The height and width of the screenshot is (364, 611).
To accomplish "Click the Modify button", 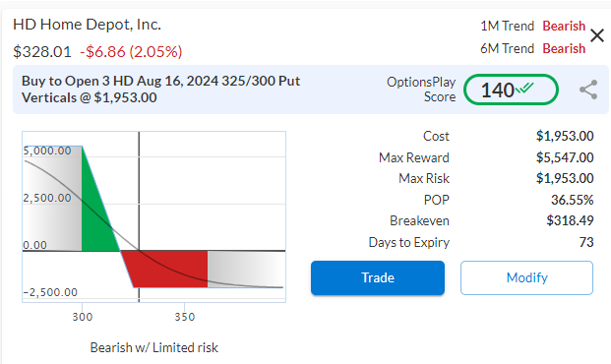I will click(x=526, y=277).
